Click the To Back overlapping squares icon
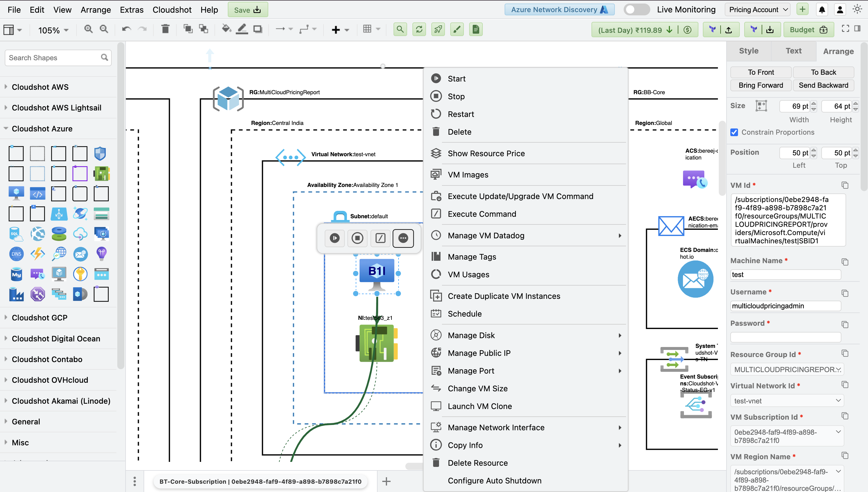Image resolution: width=868 pixels, height=492 pixels. (x=204, y=30)
